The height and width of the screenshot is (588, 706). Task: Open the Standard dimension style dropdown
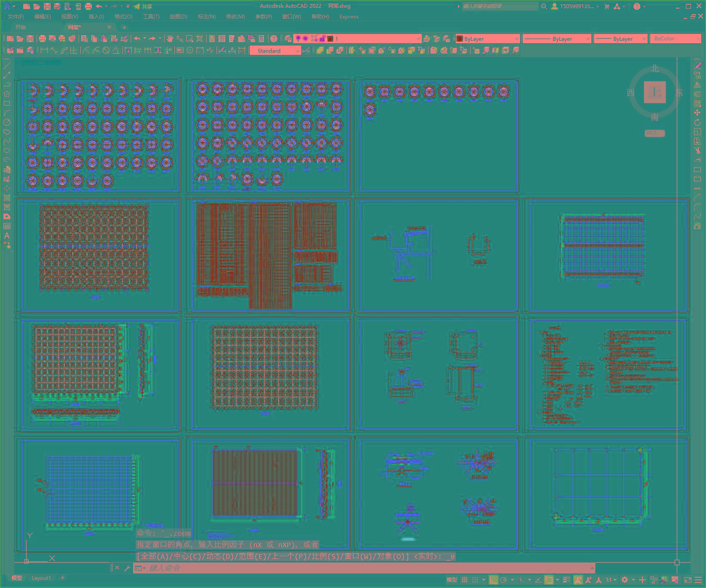click(x=275, y=51)
